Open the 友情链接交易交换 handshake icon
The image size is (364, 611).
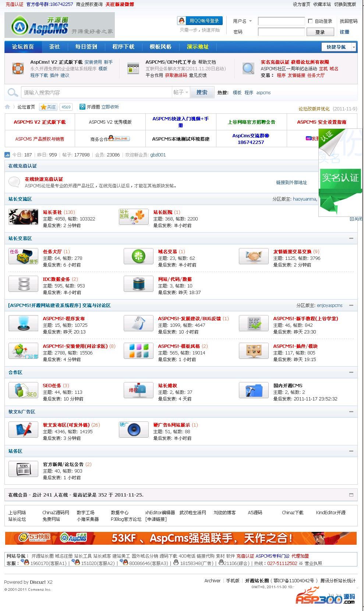click(254, 256)
